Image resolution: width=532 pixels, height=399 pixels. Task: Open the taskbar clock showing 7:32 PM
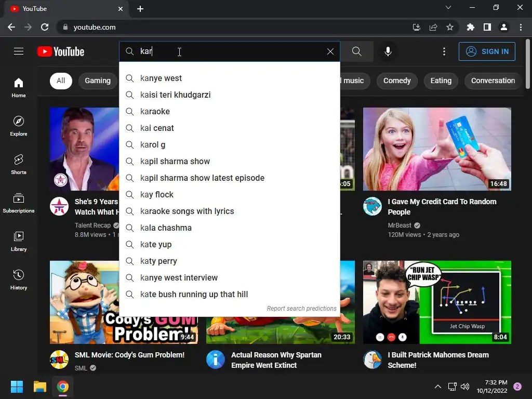(492, 387)
